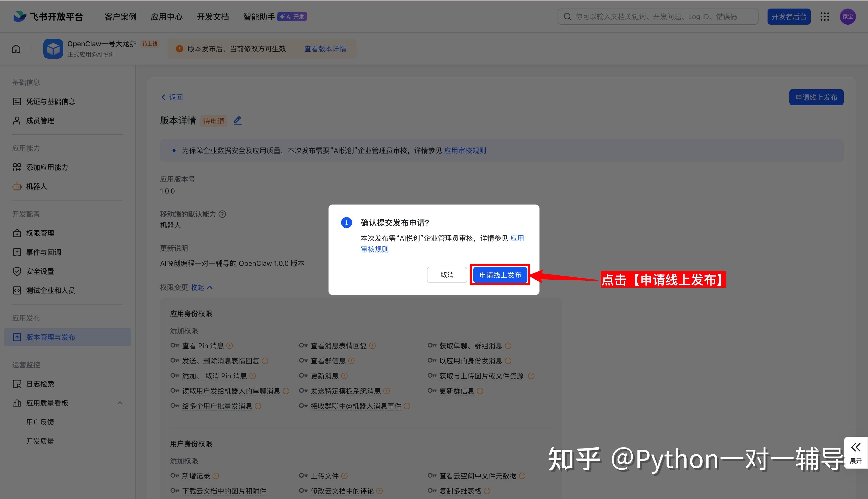
Task: Open the nine-dot app grid icon
Action: [x=825, y=16]
